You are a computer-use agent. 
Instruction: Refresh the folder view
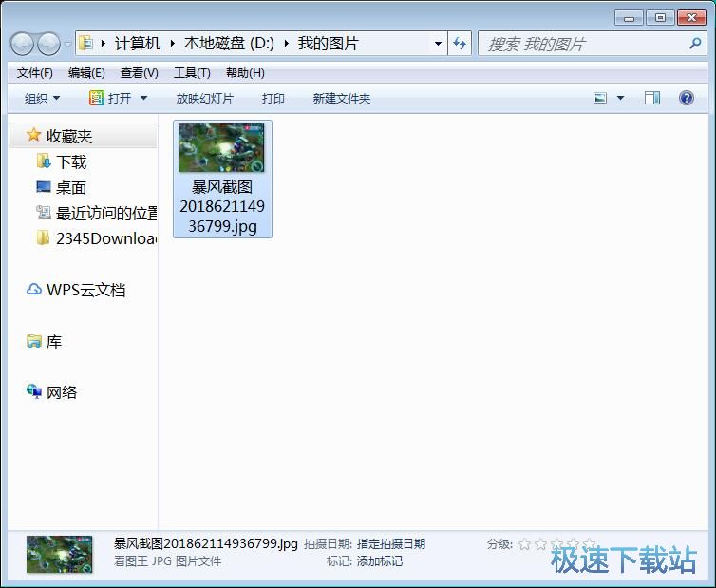tap(460, 44)
